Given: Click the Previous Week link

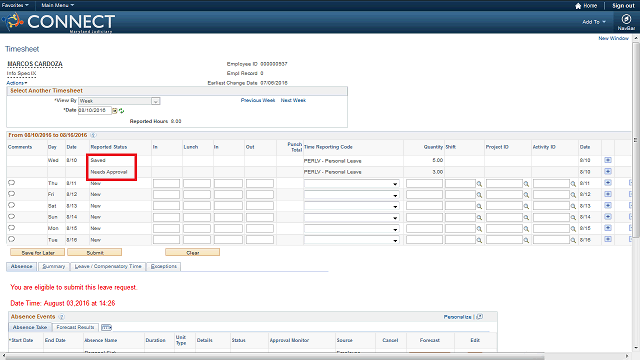Looking at the screenshot, I should pos(258,100).
